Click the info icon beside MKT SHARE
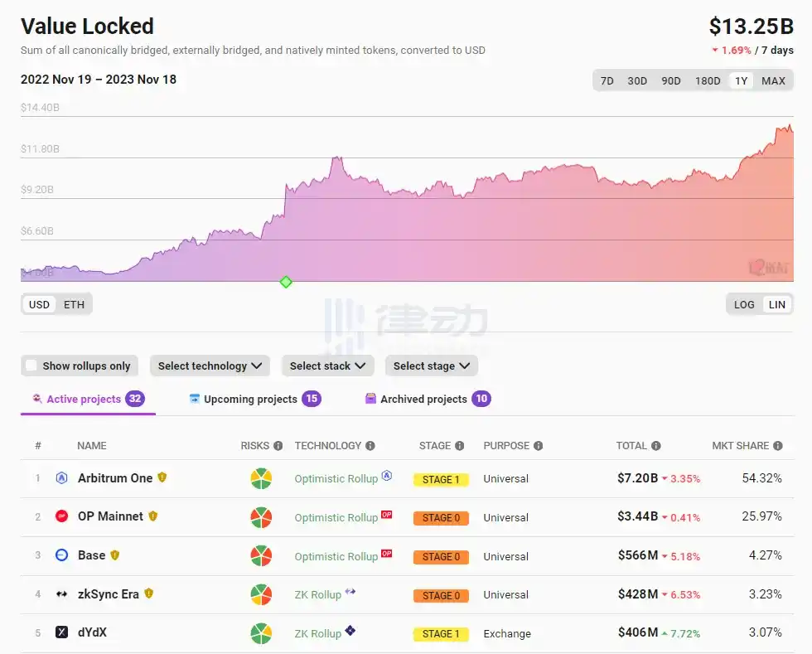The height and width of the screenshot is (654, 812). pyautogui.click(x=777, y=446)
